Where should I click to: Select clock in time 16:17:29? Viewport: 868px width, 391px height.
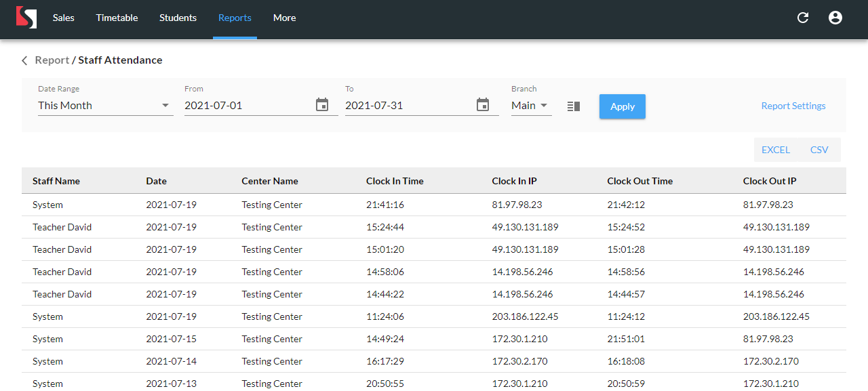click(x=385, y=361)
